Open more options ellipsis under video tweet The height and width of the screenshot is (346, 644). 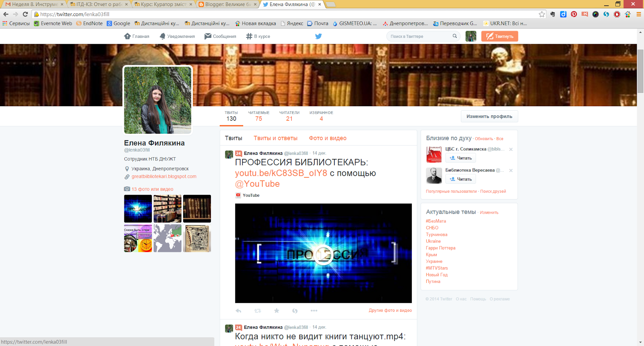[314, 311]
